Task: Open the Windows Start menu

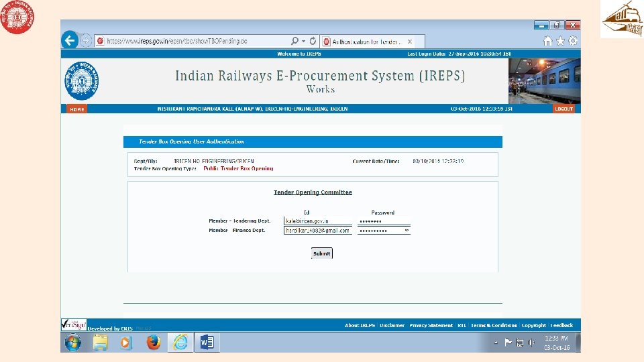Action: [x=72, y=343]
